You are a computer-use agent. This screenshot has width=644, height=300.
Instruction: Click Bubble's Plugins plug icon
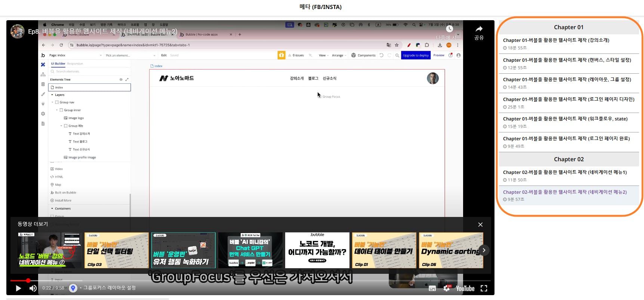click(43, 104)
